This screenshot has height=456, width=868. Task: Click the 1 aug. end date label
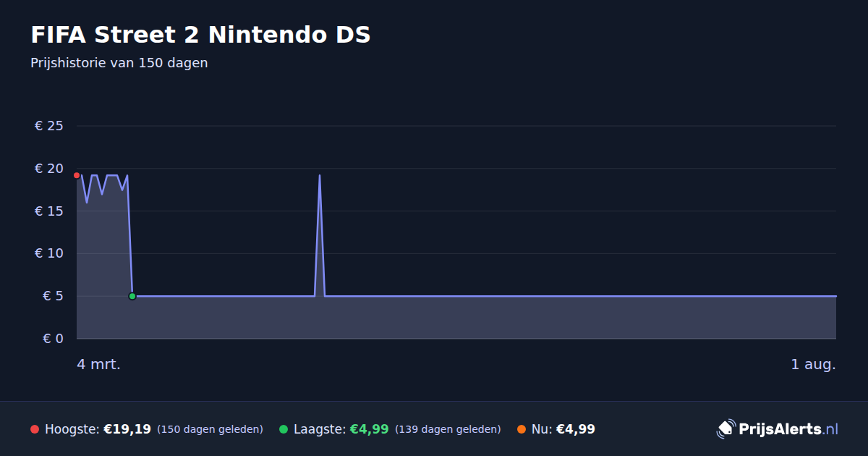point(813,365)
